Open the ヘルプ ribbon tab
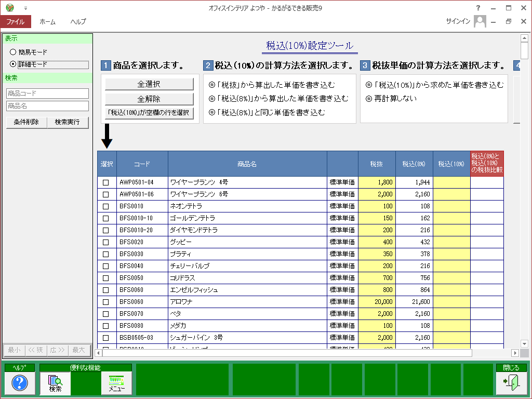532x399 pixels. [x=78, y=21]
